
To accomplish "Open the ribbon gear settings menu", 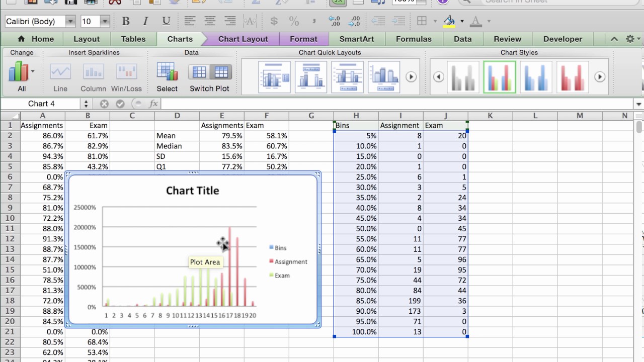I will (630, 39).
